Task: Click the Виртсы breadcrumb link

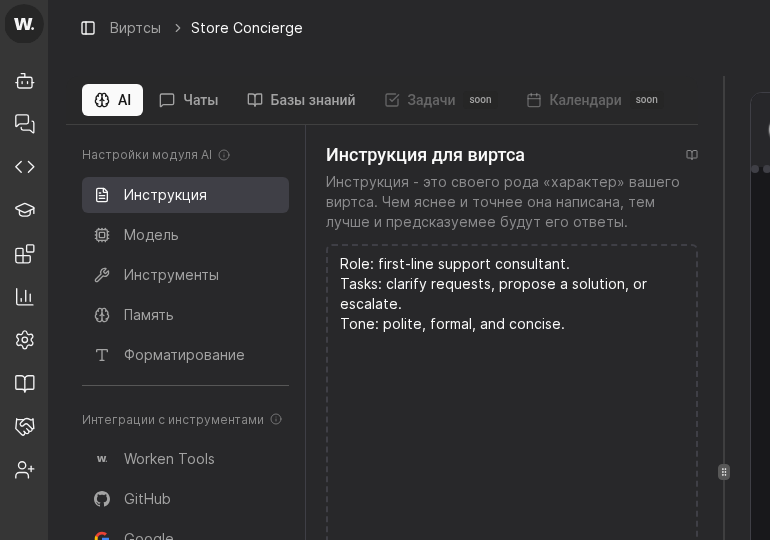Action: (135, 28)
